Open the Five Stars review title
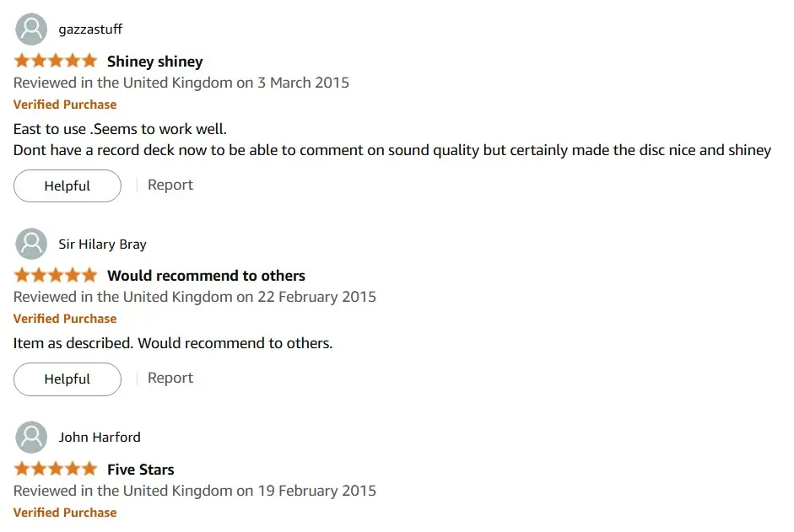The image size is (794, 532). point(141,470)
